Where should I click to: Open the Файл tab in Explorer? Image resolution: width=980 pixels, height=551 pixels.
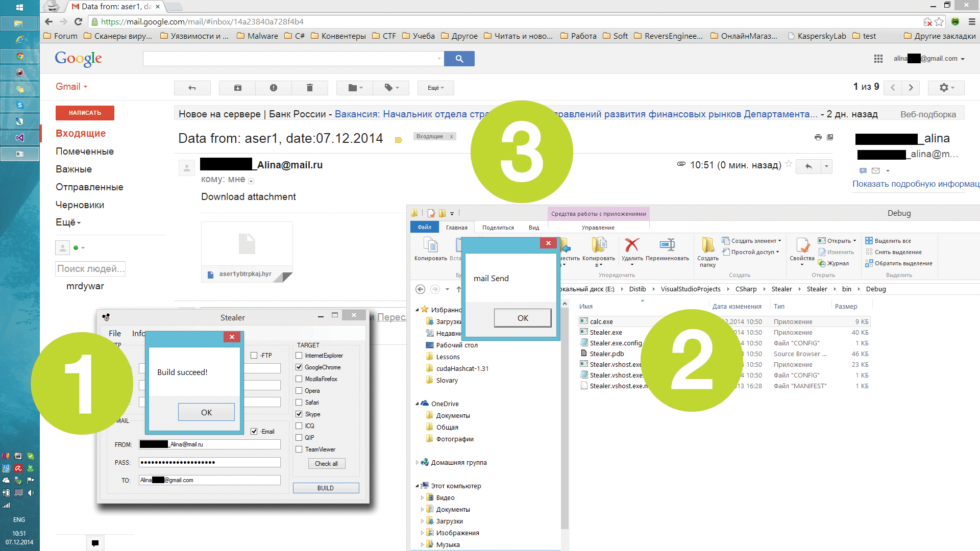424,227
